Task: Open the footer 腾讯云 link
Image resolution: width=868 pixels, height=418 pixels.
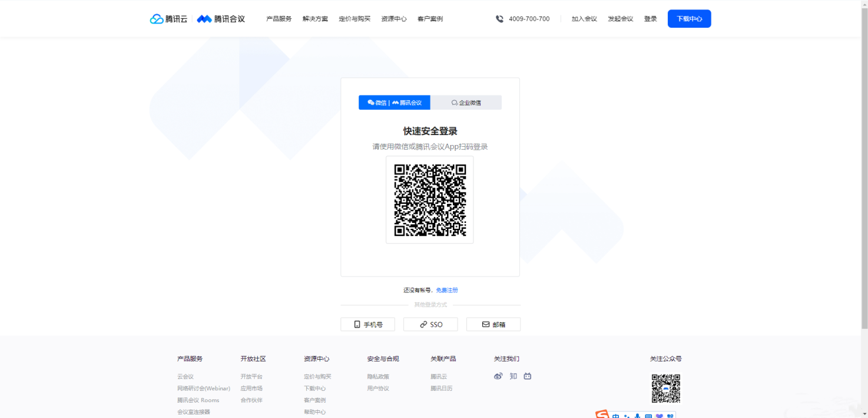Action: [x=439, y=377]
